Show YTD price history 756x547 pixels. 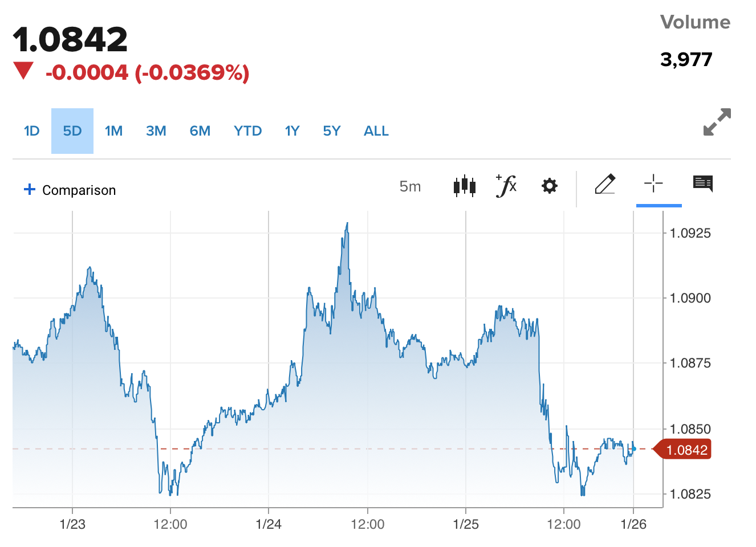click(247, 131)
